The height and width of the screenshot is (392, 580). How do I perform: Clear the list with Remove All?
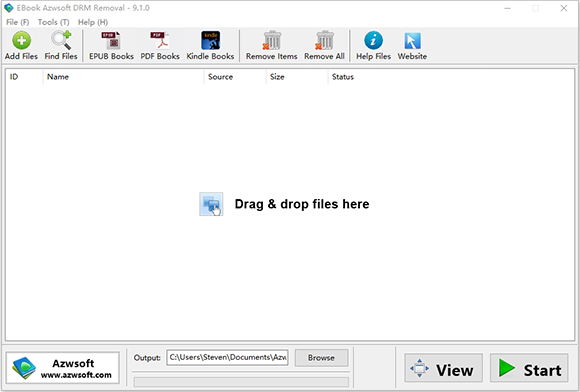tap(324, 45)
